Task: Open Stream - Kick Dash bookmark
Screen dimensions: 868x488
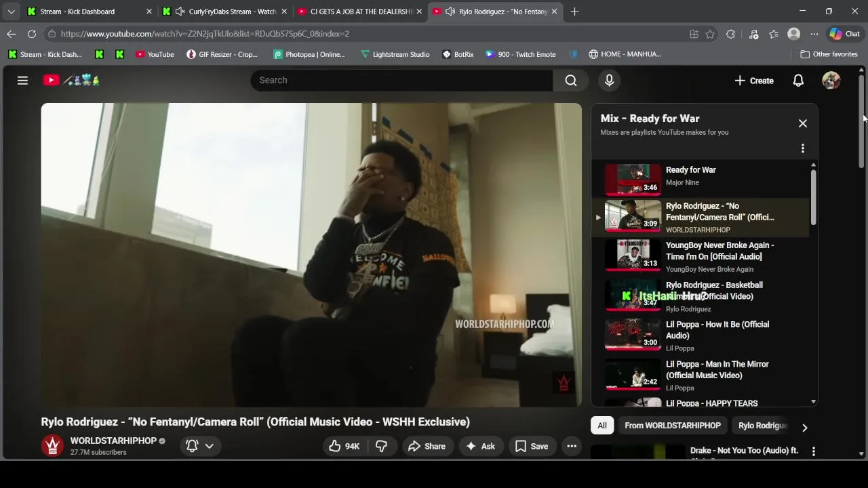Action: tap(45, 54)
